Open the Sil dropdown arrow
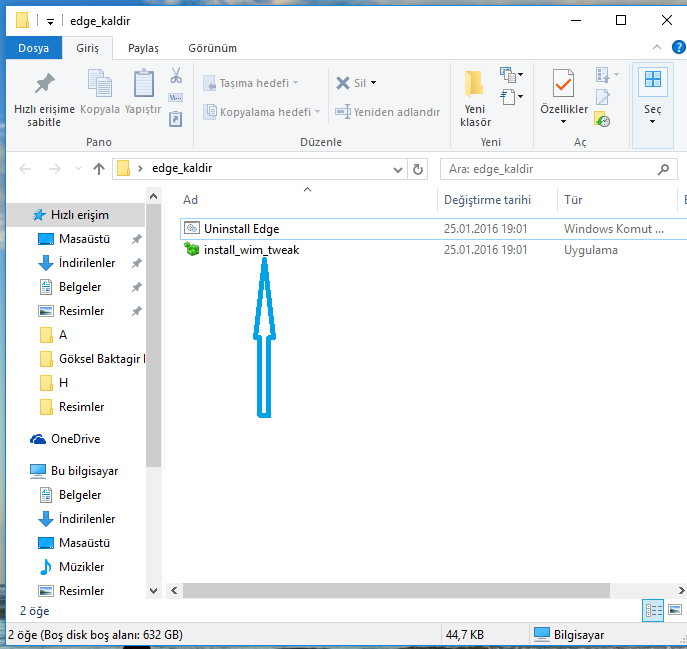687x649 pixels. click(374, 84)
